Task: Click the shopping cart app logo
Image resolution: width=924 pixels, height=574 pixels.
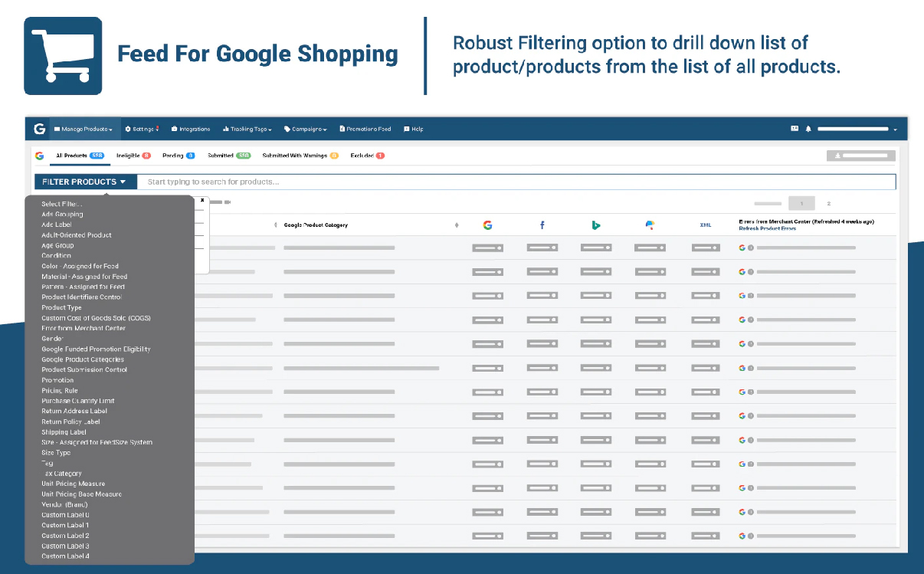Action: (63, 56)
